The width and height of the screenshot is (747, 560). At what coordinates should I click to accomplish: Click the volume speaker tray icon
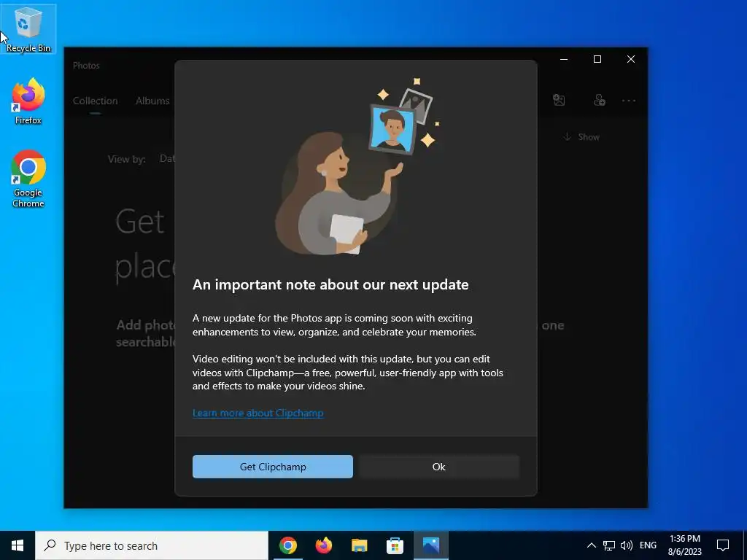coord(627,545)
